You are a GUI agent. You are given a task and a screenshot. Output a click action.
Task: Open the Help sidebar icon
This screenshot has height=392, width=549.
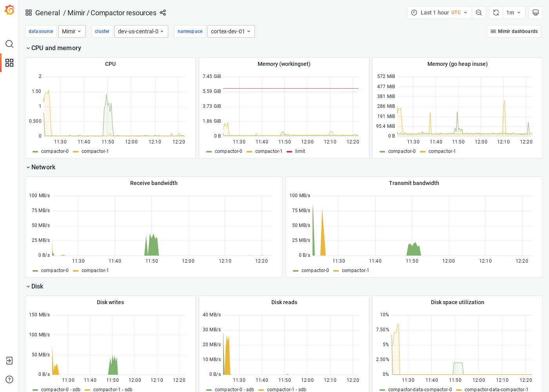tap(9, 379)
